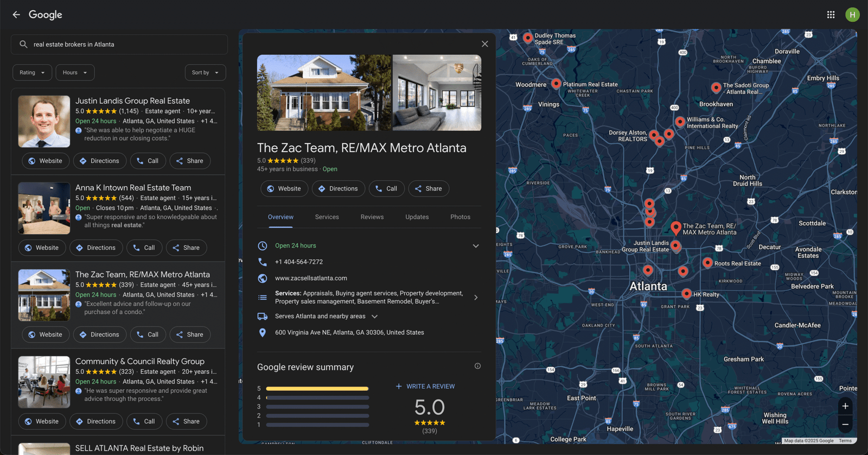Viewport: 868px width, 455px height.
Task: Click Williams & Co. map pin
Action: [x=680, y=122]
